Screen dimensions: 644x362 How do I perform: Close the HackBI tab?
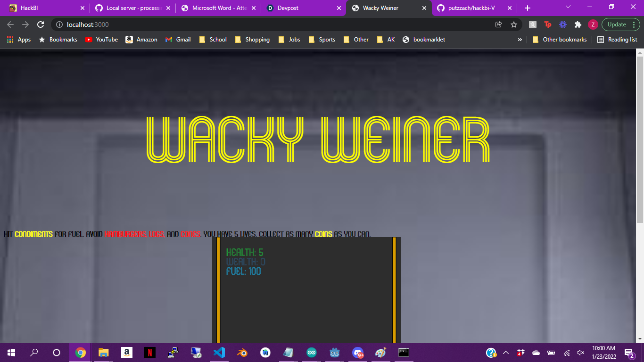coord(83,8)
